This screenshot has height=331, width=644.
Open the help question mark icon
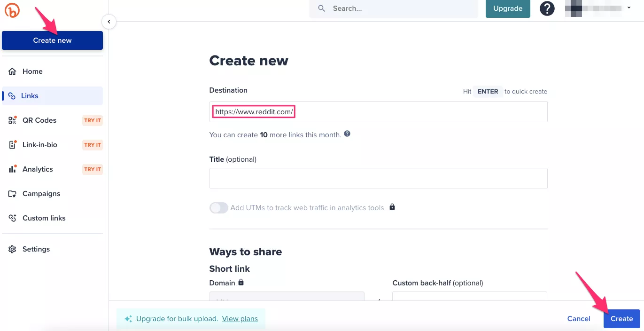pyautogui.click(x=547, y=8)
